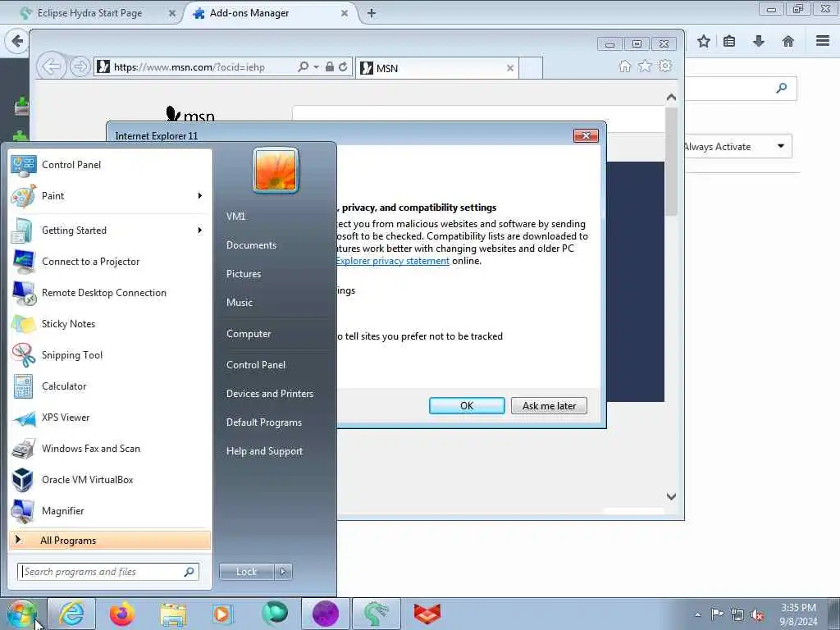Viewport: 840px width, 630px height.
Task: Open Windows Explorer from the taskbar
Action: point(173,614)
